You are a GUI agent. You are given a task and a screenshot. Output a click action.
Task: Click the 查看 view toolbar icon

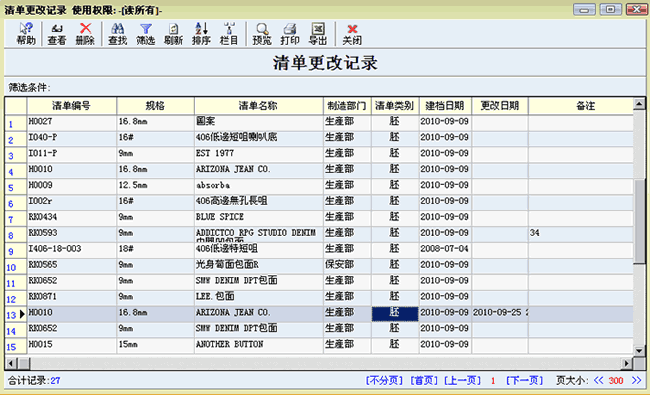click(57, 34)
